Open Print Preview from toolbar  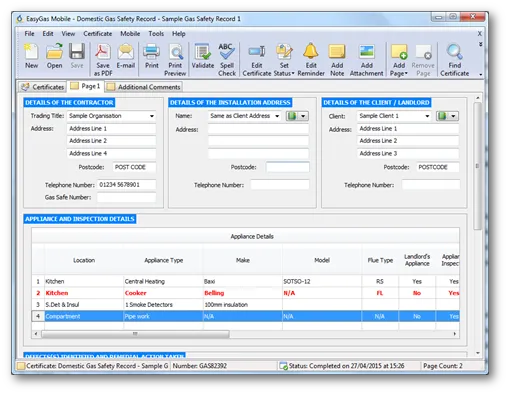click(x=175, y=60)
